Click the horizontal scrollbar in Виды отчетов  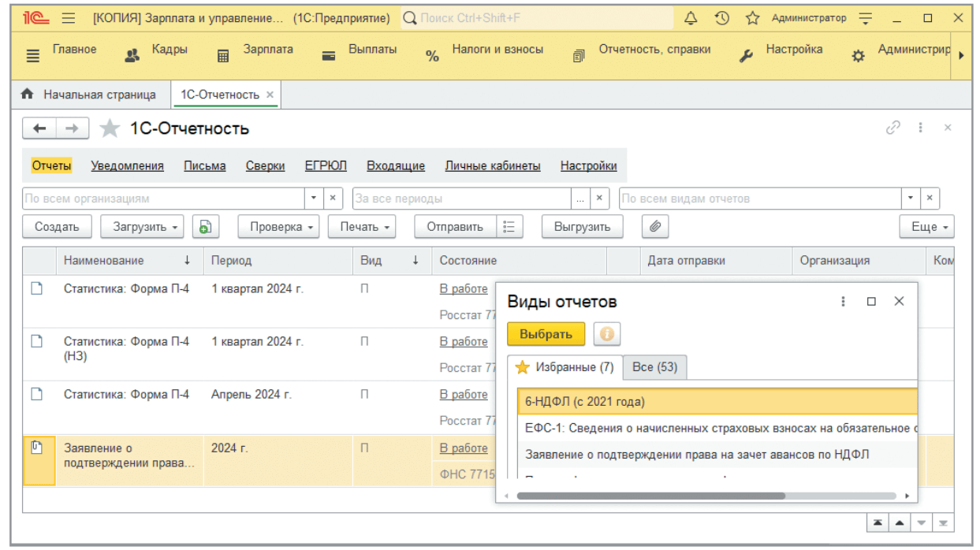tap(650, 496)
